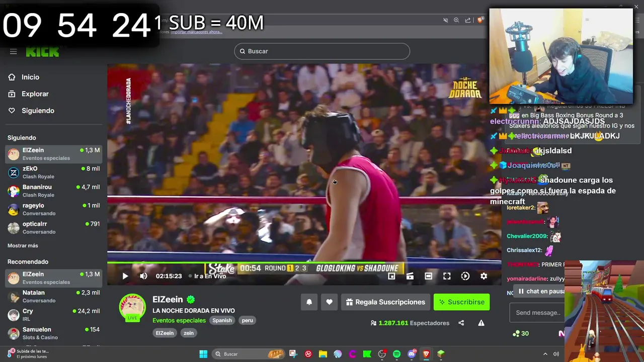This screenshot has width=644, height=362.
Task: Click the 1.287.161 Espectadores count
Action: (x=410, y=323)
